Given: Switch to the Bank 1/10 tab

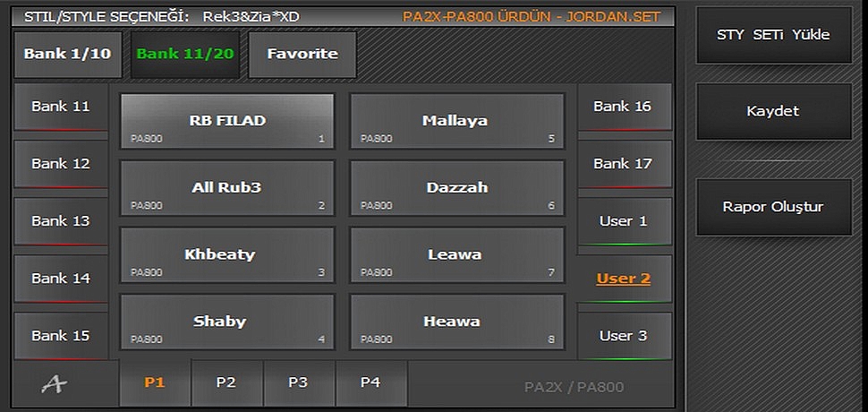Looking at the screenshot, I should tap(67, 54).
